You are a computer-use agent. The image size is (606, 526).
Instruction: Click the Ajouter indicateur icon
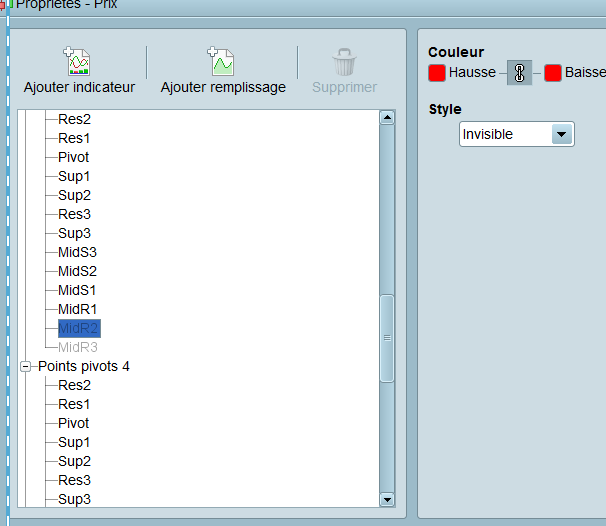click(77, 61)
